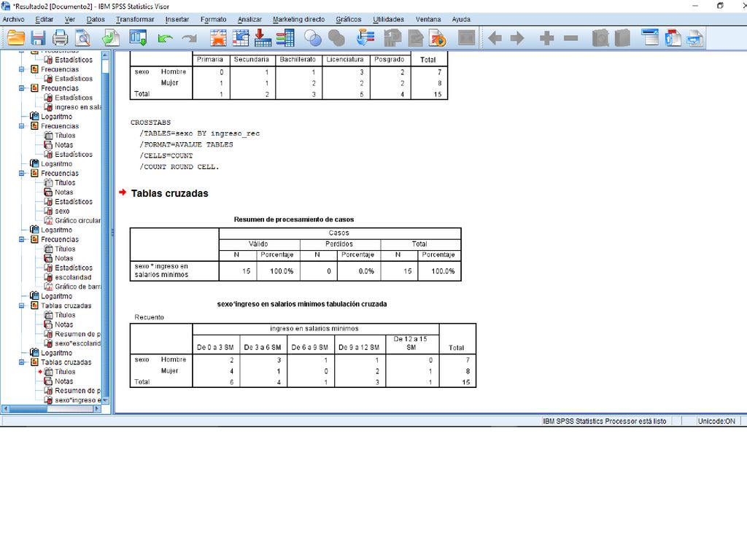Click the Insert Heading icon
747x560 pixels.
pyautogui.click(x=650, y=38)
